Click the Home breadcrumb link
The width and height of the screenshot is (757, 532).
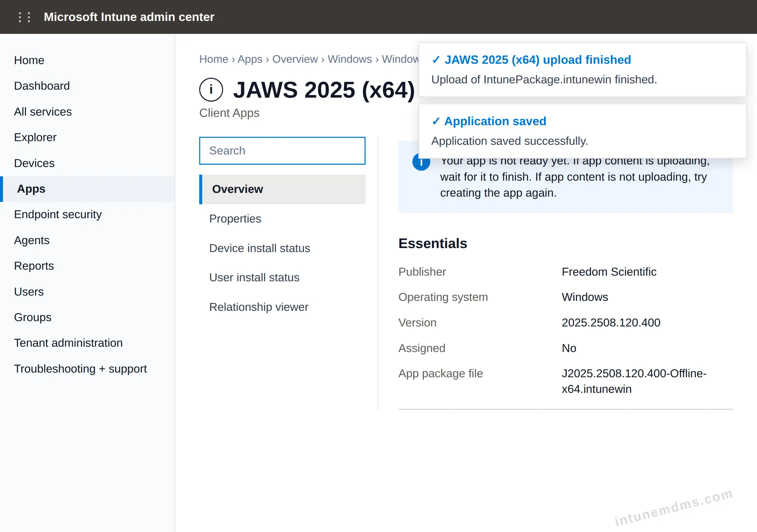[x=214, y=59]
